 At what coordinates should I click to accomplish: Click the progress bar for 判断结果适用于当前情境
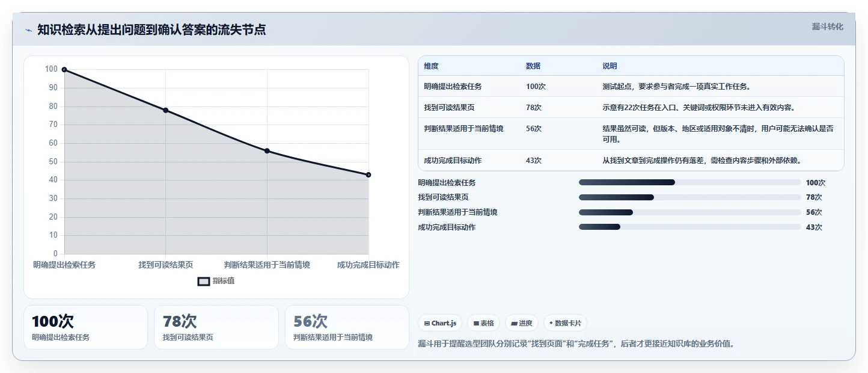[x=690, y=212]
